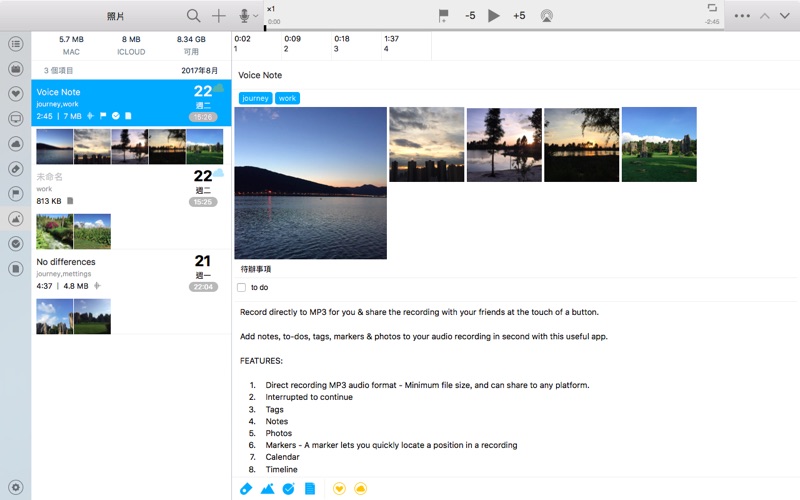Show favorites with the heart sidebar icon
This screenshot has width=800, height=500.
tap(16, 94)
